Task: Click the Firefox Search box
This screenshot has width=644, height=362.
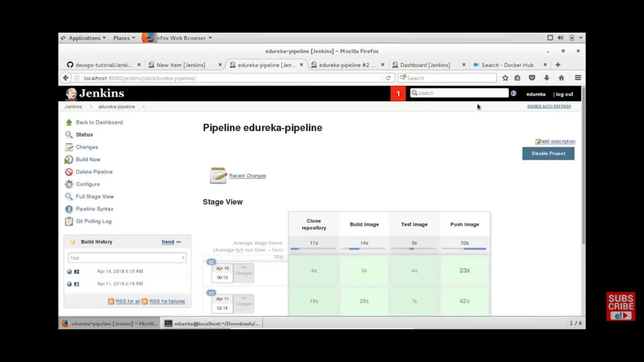Action: [x=447, y=78]
